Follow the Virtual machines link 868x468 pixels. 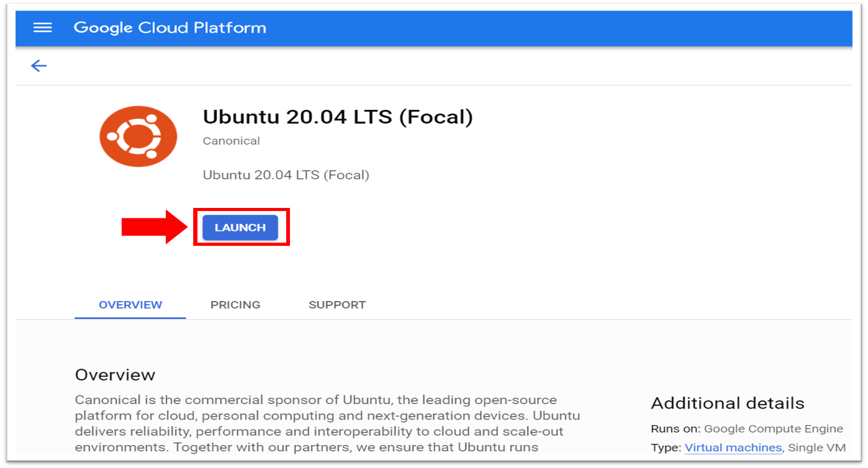[x=733, y=448]
